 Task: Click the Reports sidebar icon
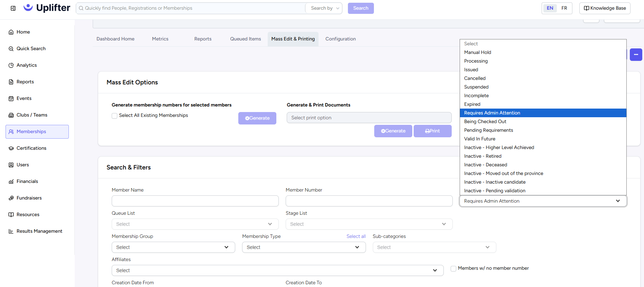coord(11,82)
